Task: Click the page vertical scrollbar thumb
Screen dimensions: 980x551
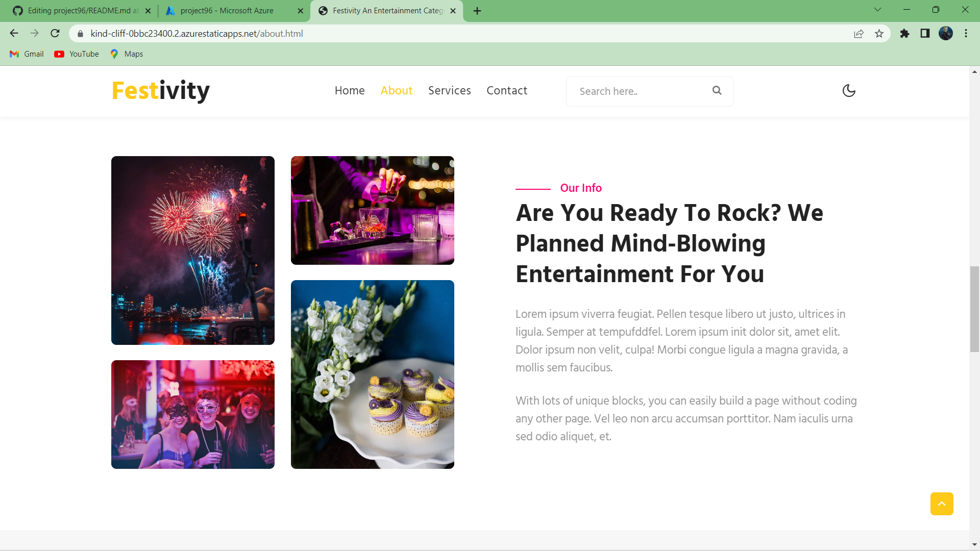Action: [974, 309]
